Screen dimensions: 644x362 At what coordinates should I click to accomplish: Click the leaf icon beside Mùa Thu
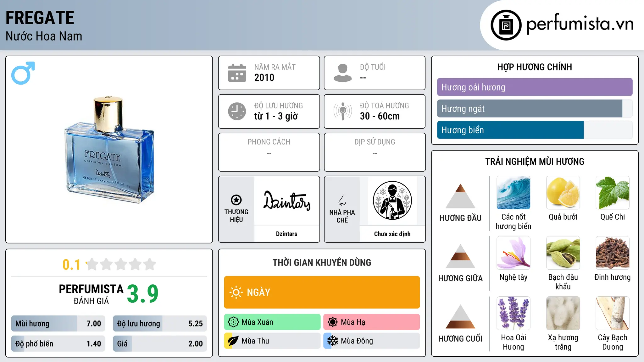point(233,341)
